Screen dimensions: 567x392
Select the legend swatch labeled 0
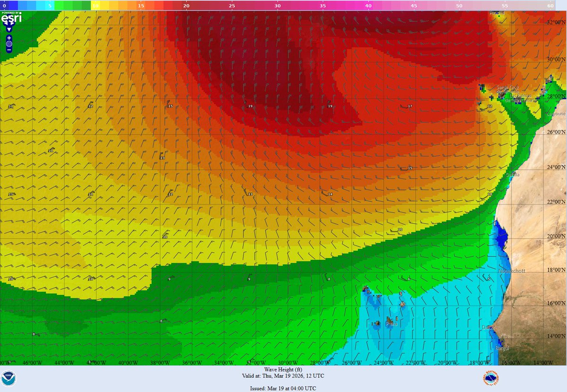pos(5,6)
